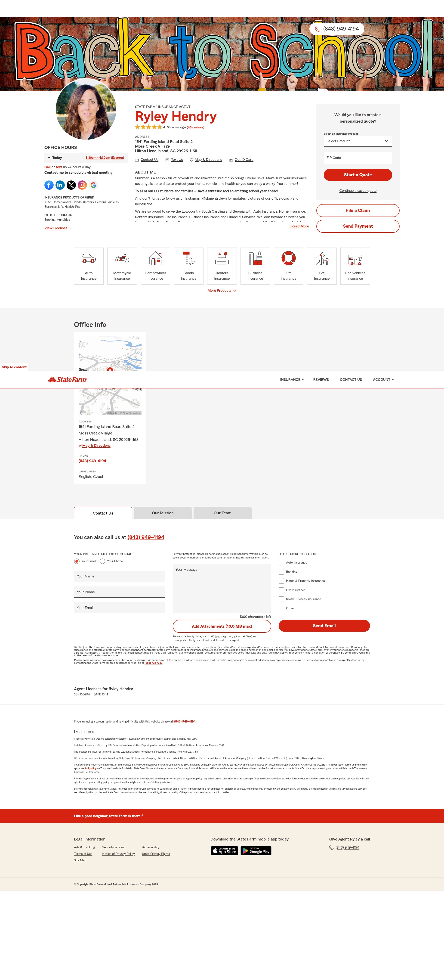444x980 pixels.
Task: Open the Select Product dropdown
Action: [358, 141]
